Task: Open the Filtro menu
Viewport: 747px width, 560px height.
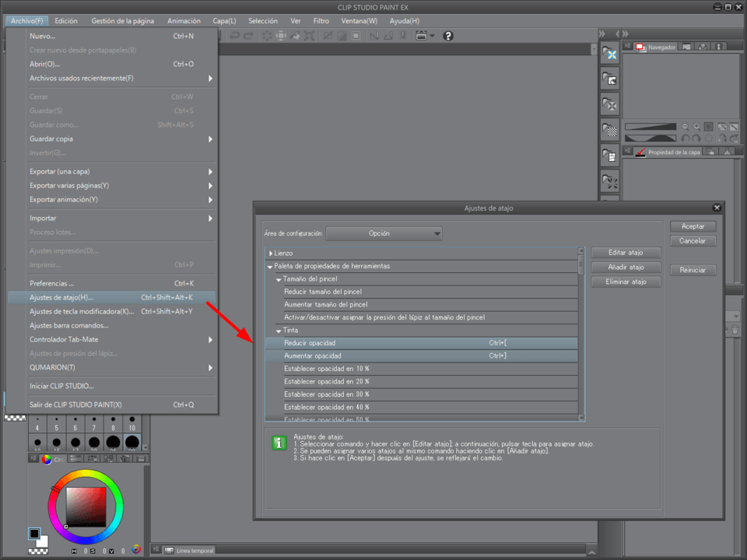Action: pos(321,21)
